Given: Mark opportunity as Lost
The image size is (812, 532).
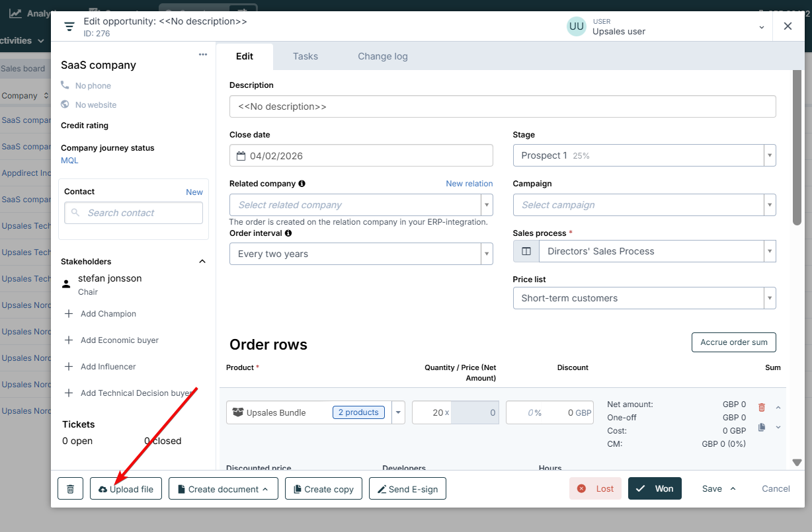Looking at the screenshot, I should [595, 488].
